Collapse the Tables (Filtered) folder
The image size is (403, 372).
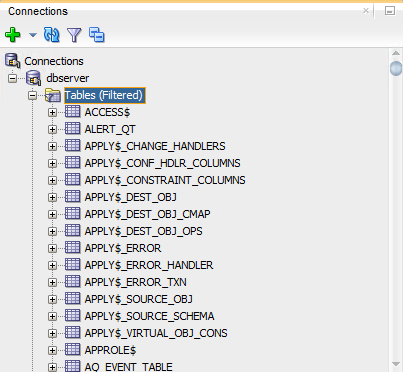pos(32,96)
